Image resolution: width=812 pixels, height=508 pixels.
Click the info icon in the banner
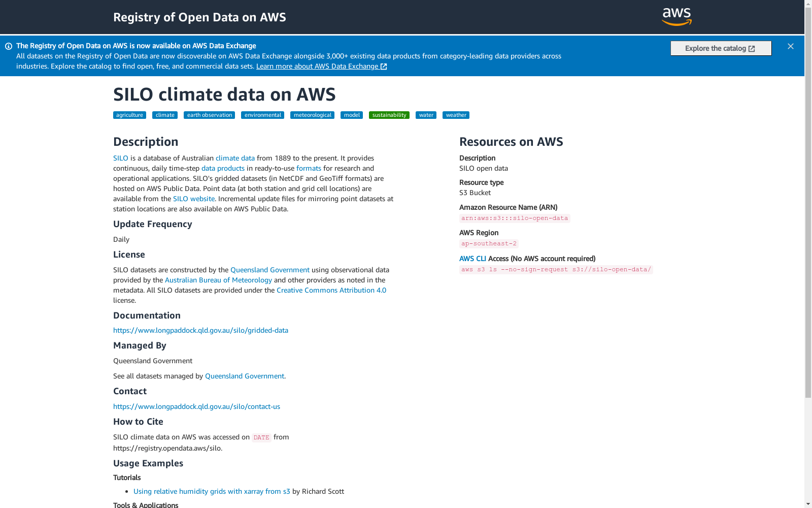[9, 46]
